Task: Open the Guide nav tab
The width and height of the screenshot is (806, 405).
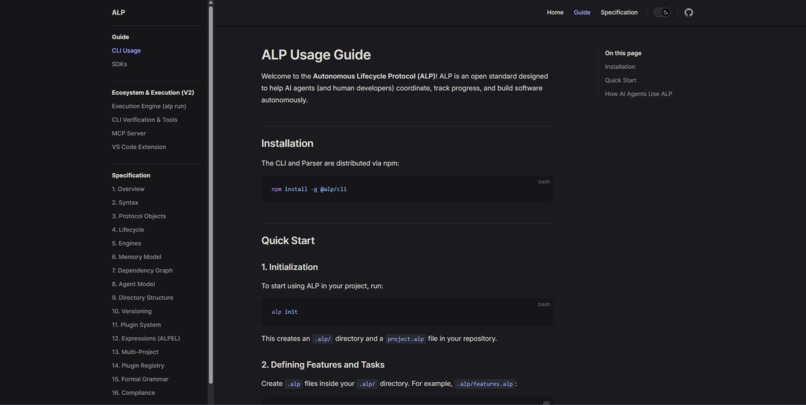Action: click(x=582, y=12)
